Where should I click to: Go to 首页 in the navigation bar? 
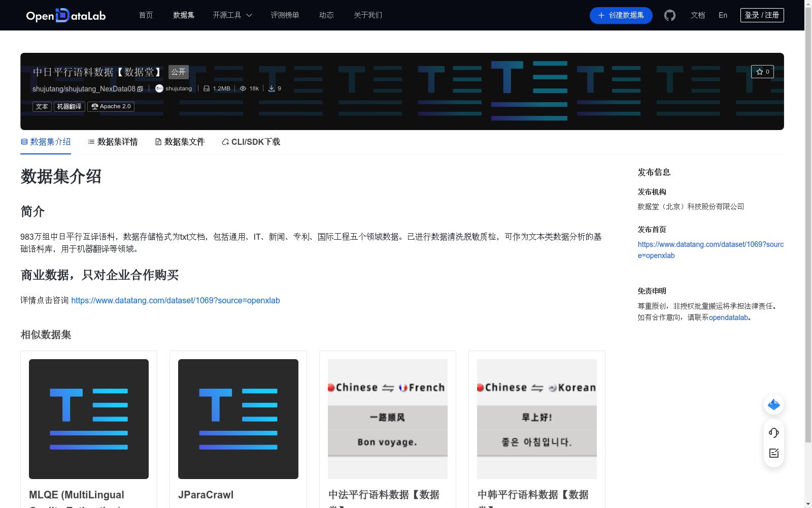pyautogui.click(x=146, y=15)
